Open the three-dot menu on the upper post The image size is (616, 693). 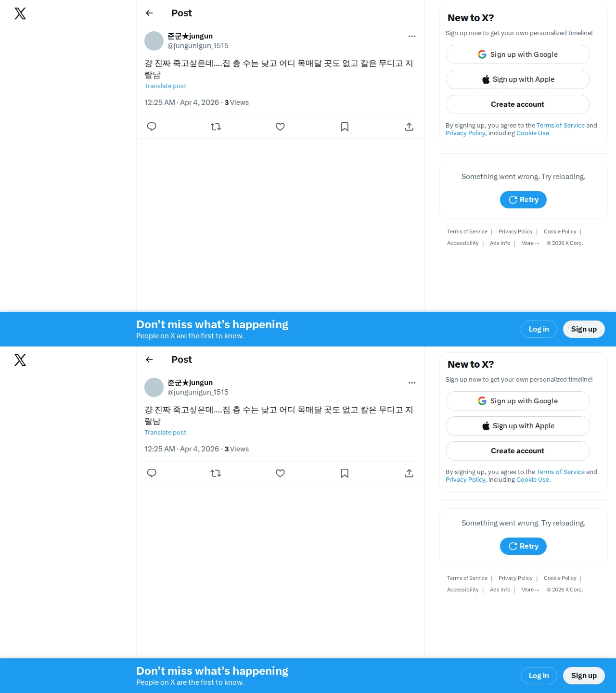412,36
